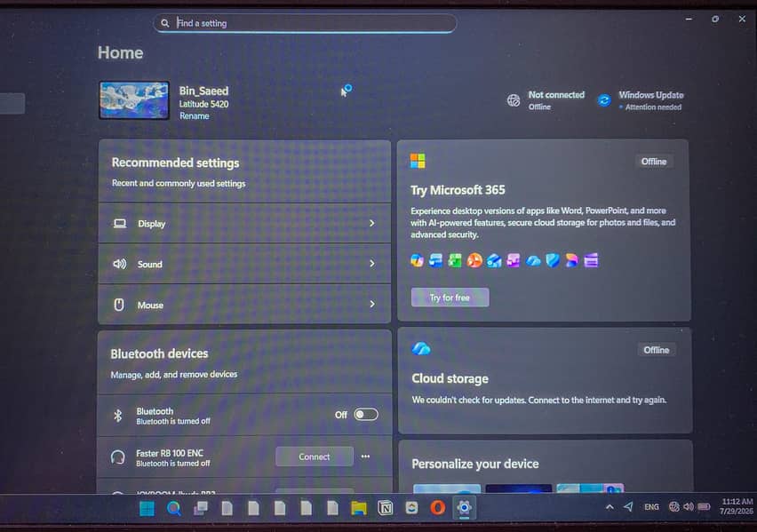Open Task View from the taskbar
Image resolution: width=757 pixels, height=532 pixels.
[x=201, y=508]
